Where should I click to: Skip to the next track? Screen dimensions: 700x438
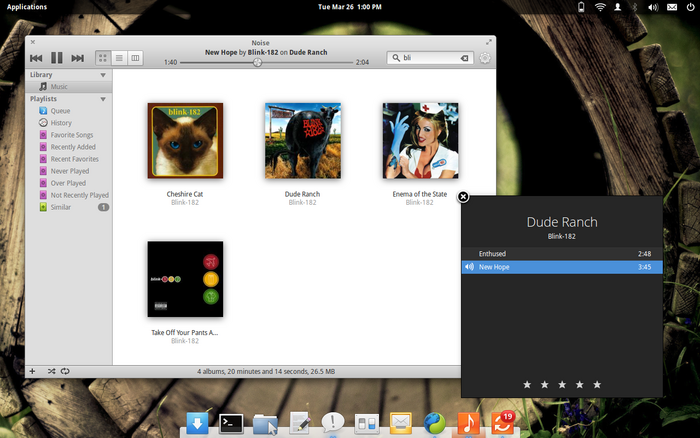77,58
